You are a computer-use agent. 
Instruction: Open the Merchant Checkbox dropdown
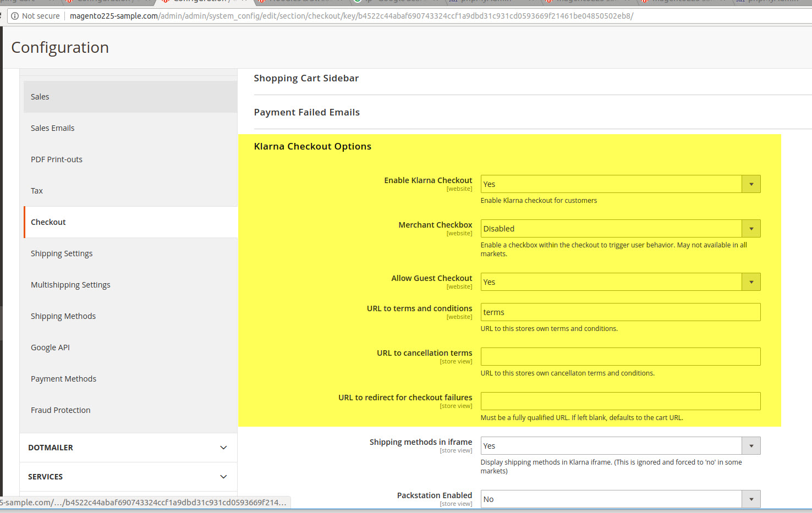tap(620, 229)
